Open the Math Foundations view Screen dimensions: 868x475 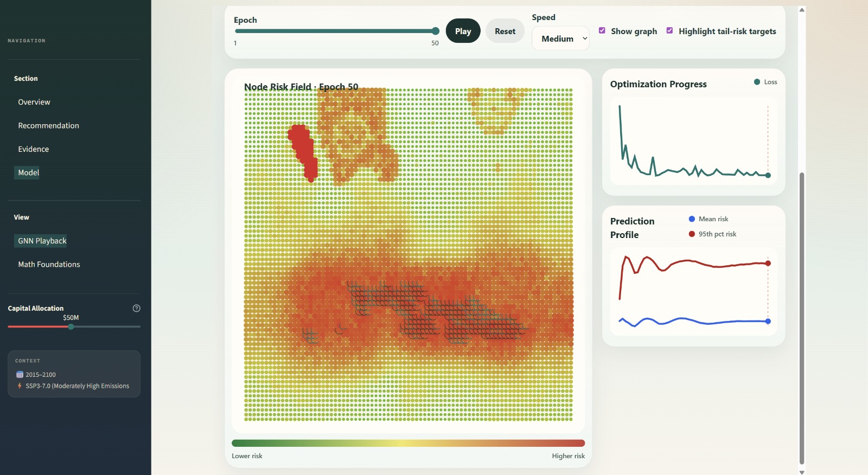point(49,265)
